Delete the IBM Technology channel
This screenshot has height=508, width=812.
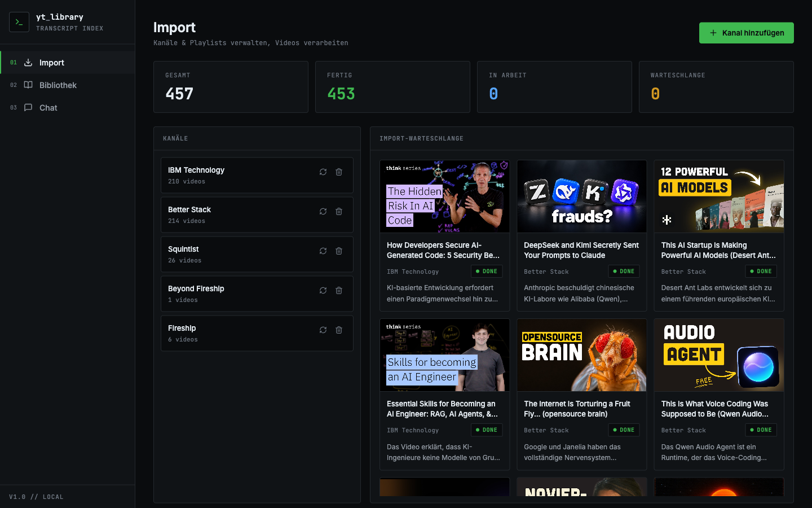pos(339,172)
